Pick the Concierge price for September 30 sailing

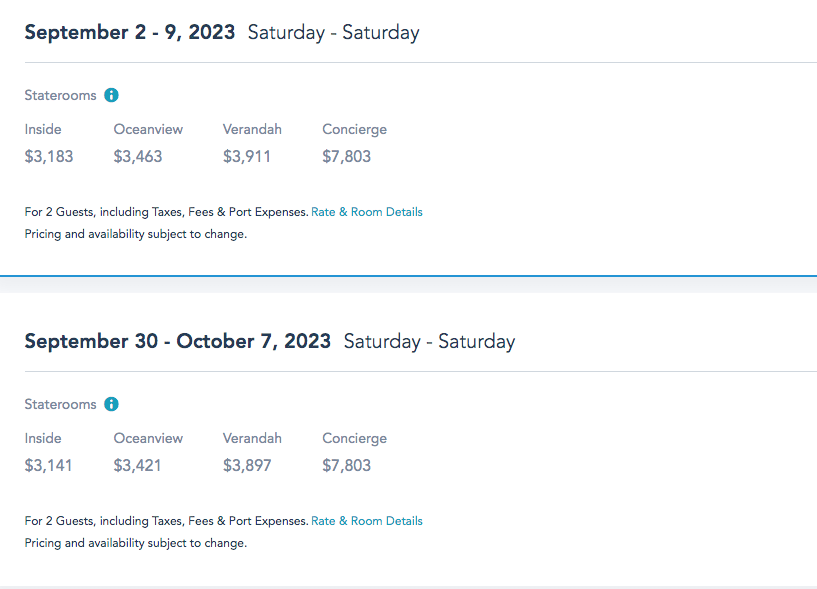click(x=347, y=465)
